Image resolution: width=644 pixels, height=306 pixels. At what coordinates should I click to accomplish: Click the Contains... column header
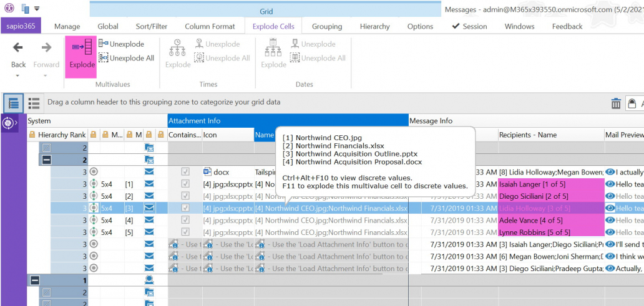[185, 135]
